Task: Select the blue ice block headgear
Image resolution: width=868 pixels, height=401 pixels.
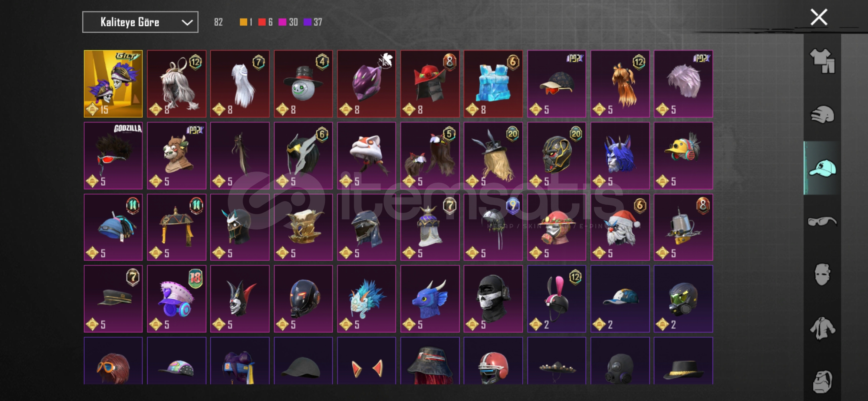Action: point(493,84)
